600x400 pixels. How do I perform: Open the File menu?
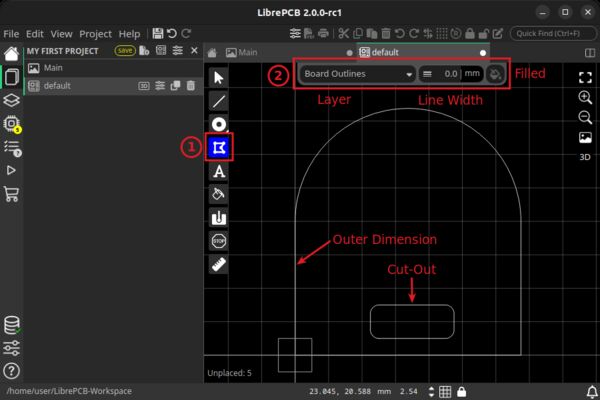point(11,34)
